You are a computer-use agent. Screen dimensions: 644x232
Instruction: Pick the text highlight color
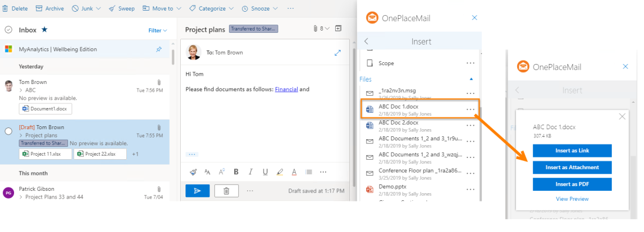pos(279,172)
